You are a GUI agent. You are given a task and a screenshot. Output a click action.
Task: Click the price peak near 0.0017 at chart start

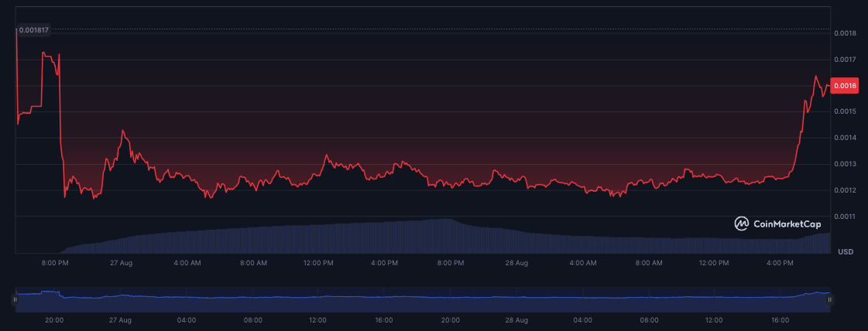click(45, 54)
